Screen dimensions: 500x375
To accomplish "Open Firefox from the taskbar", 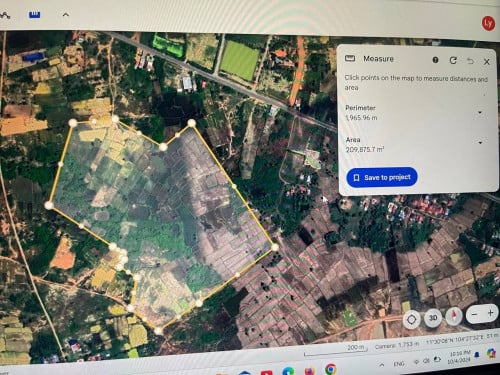I will pyautogui.click(x=310, y=371).
